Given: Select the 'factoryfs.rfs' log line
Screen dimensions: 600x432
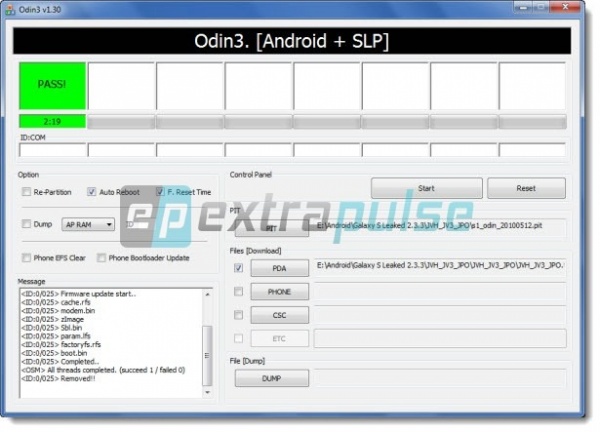Looking at the screenshot, I should (61, 344).
